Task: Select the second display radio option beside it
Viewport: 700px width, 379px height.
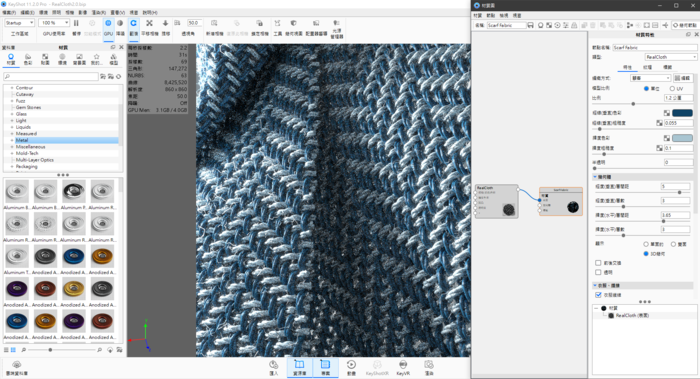Action: (673, 244)
